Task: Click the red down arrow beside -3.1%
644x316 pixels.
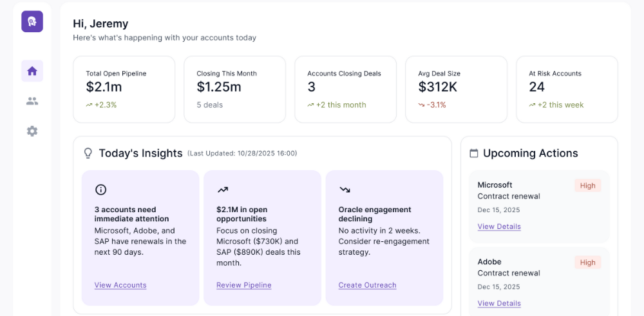Action: coord(421,105)
